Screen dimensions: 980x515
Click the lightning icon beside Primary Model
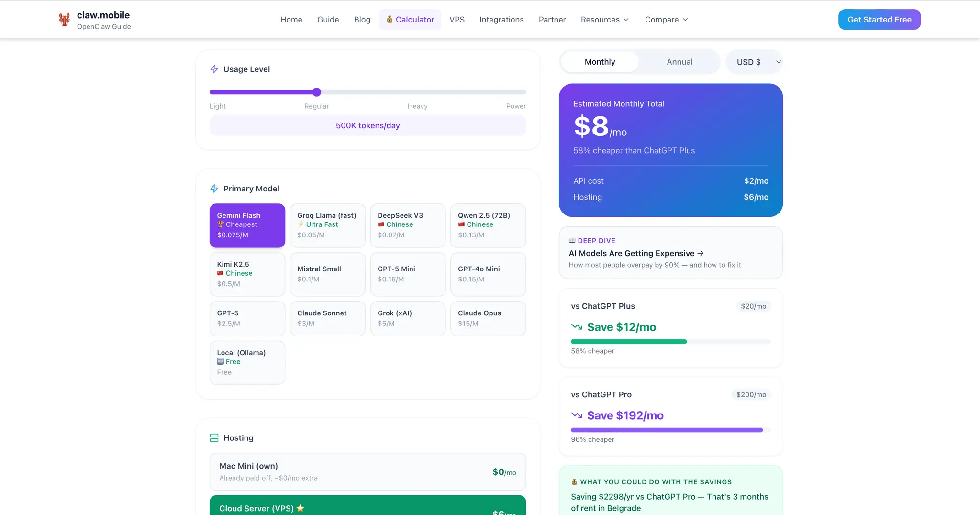214,189
